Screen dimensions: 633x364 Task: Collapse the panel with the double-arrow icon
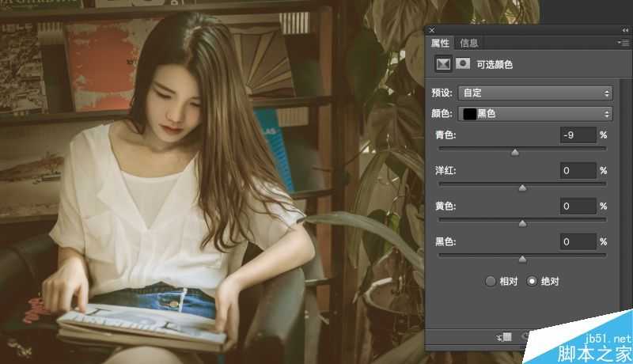click(625, 30)
